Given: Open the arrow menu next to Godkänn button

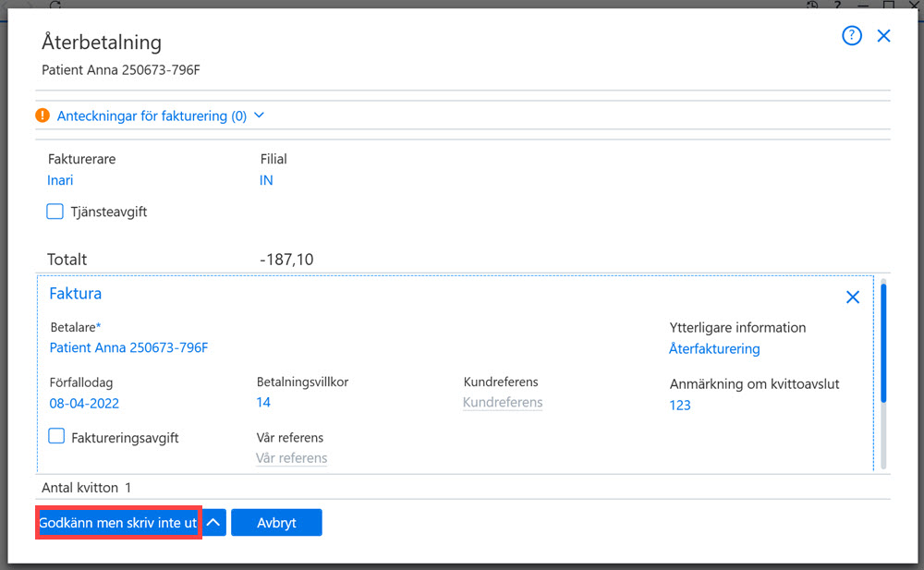Looking at the screenshot, I should (214, 522).
